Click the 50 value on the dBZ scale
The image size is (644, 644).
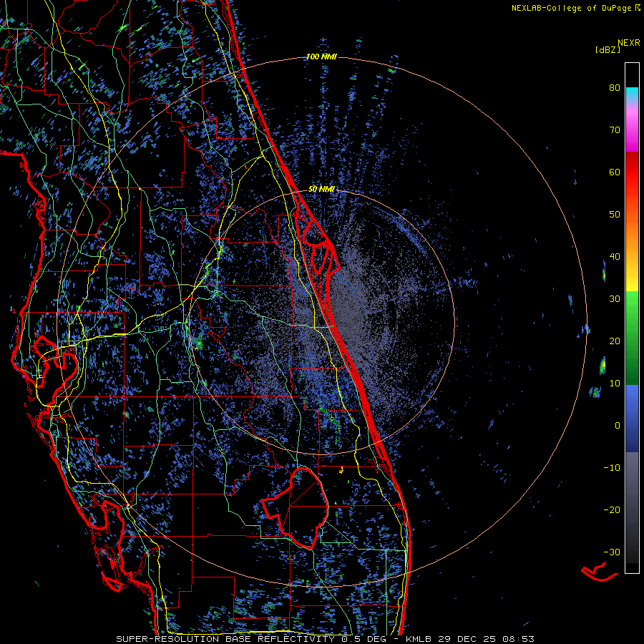point(615,215)
